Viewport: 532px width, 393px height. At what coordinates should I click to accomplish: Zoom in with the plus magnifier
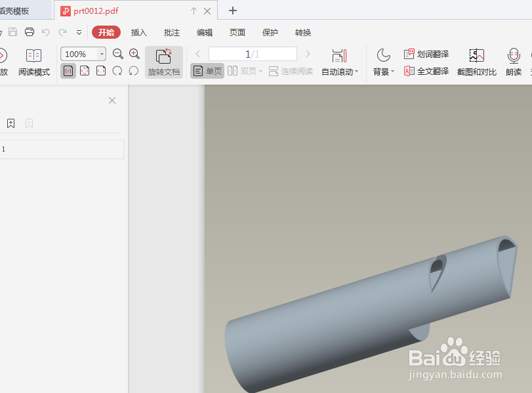point(134,54)
